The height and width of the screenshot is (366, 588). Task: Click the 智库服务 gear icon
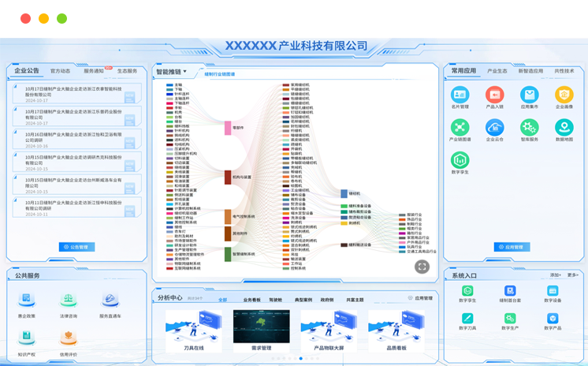tap(529, 127)
